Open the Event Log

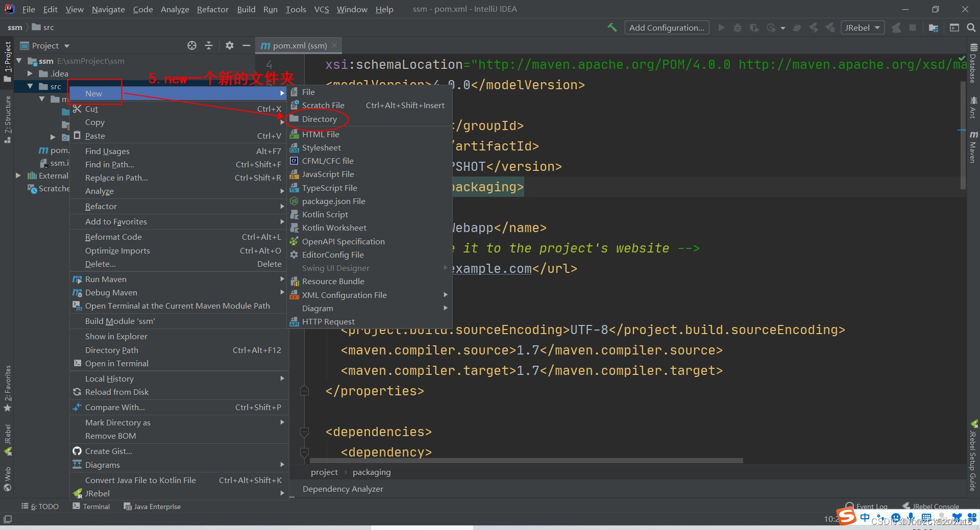point(867,506)
